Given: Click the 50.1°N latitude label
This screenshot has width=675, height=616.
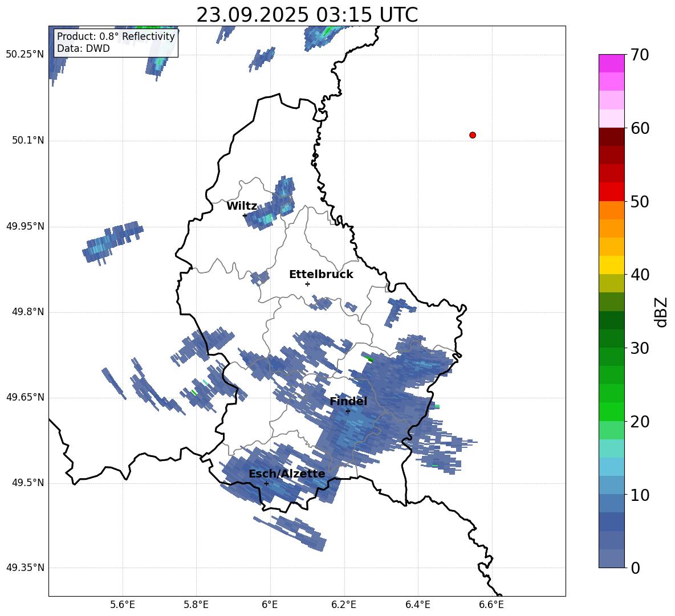Looking at the screenshot, I should point(28,140).
